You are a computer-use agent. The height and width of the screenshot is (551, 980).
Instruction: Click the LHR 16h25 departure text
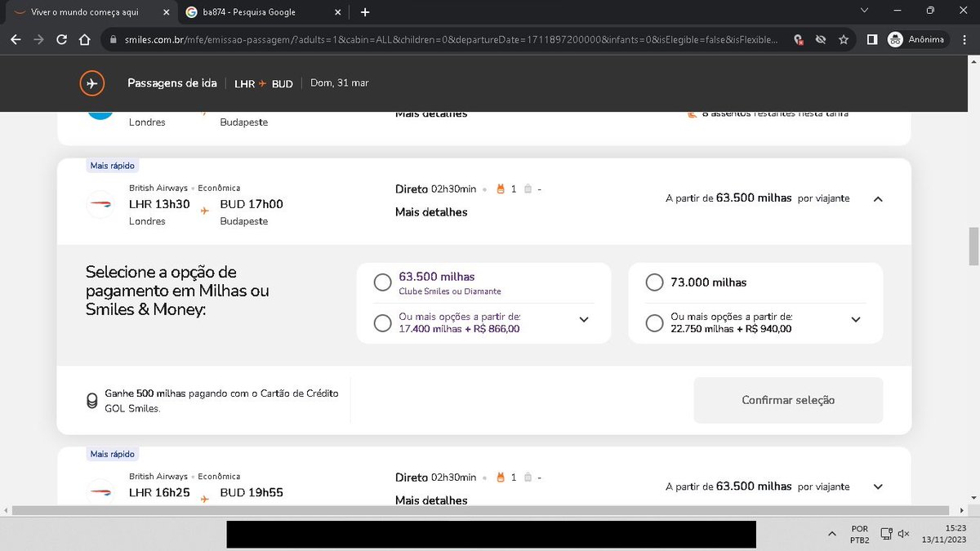(x=159, y=493)
